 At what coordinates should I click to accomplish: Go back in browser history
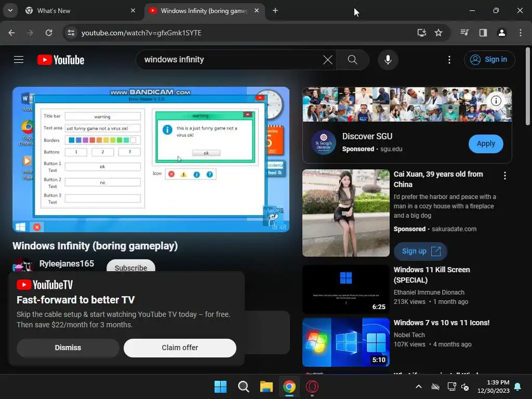11,33
